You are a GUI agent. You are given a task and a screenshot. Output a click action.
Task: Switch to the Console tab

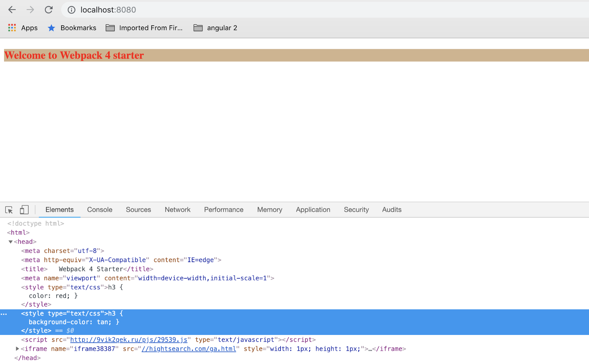[x=99, y=210]
